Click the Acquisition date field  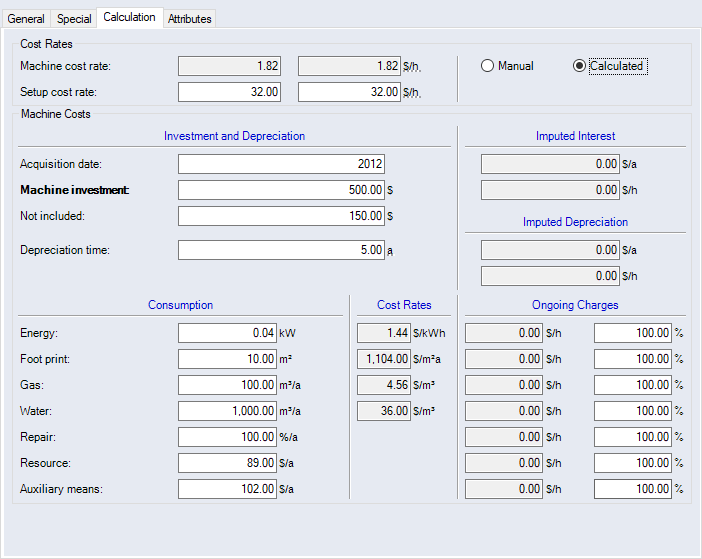pyautogui.click(x=281, y=164)
